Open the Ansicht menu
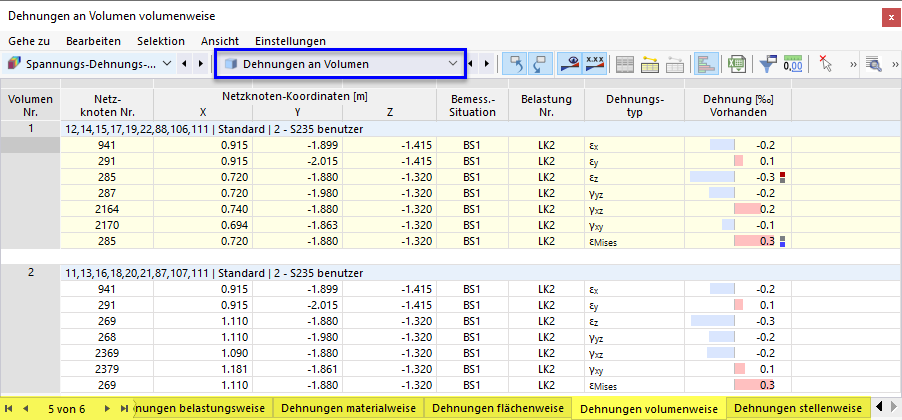The width and height of the screenshot is (902, 420). point(219,41)
